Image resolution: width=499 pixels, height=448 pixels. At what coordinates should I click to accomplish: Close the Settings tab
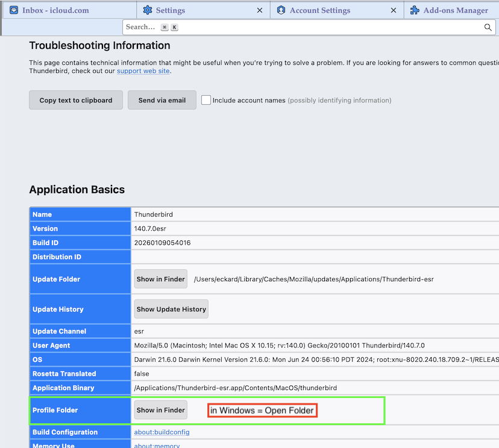point(260,10)
